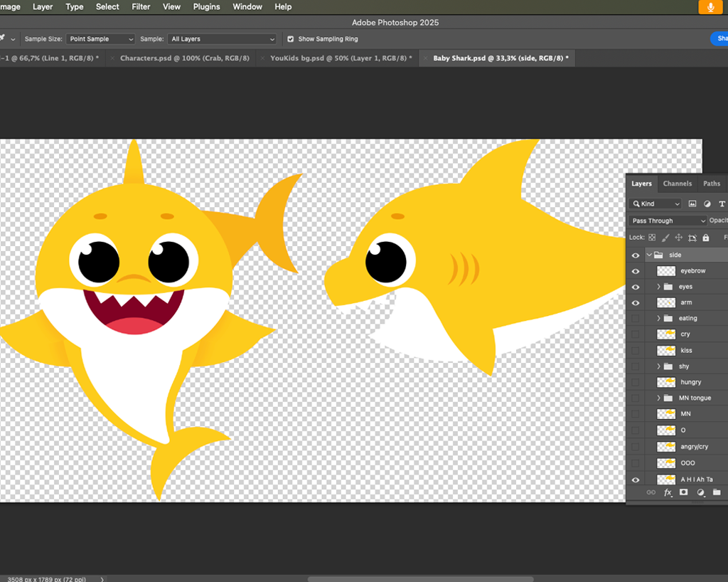Switch to the Channels tab
This screenshot has height=582, width=728.
pos(677,184)
